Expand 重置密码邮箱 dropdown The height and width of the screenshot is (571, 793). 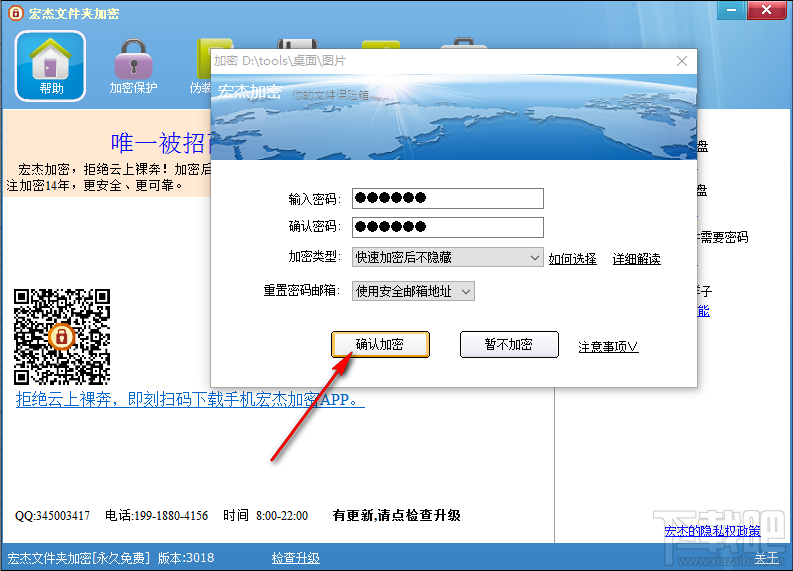413,291
